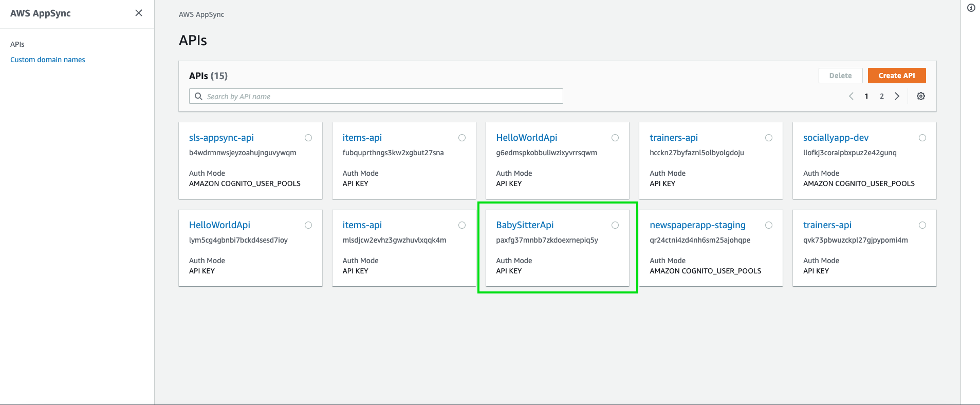This screenshot has width=980, height=405.
Task: Open items-api with ID fubquprthngs3kw2xgbut27sna
Action: pyautogui.click(x=362, y=138)
